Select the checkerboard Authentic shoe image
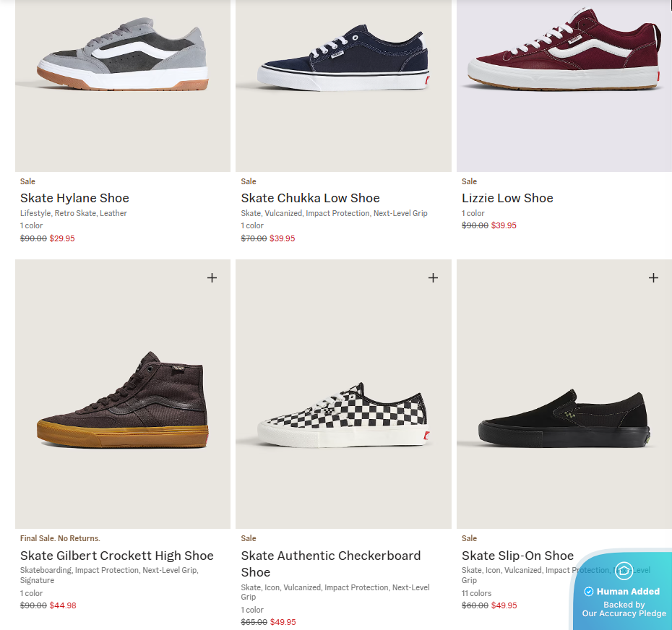 click(343, 415)
